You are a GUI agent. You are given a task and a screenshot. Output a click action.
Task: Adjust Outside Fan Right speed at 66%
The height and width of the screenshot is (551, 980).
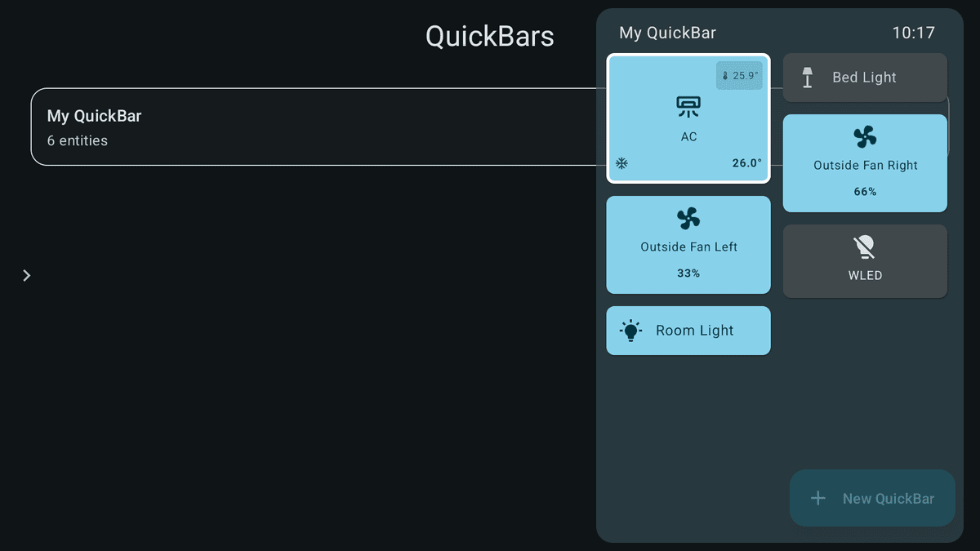click(x=865, y=191)
